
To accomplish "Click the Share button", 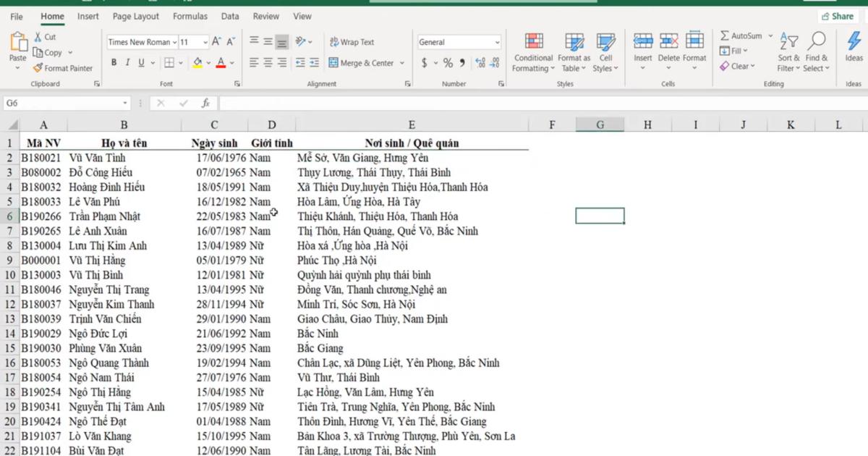I will point(837,15).
